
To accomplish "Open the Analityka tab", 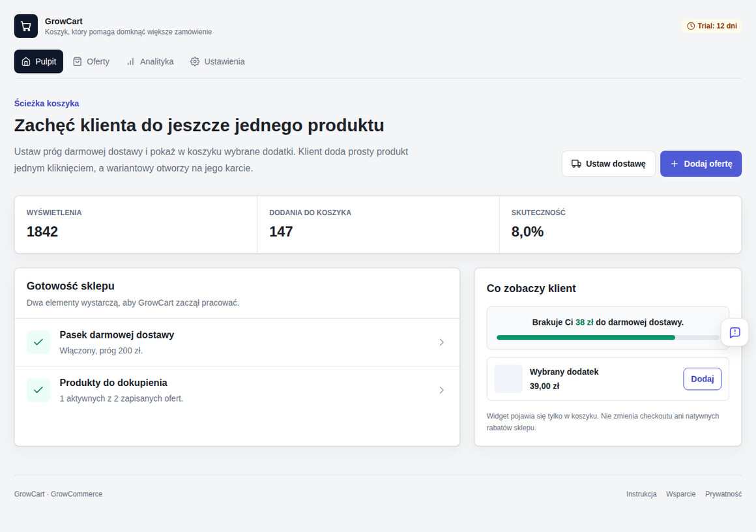I will [x=150, y=61].
